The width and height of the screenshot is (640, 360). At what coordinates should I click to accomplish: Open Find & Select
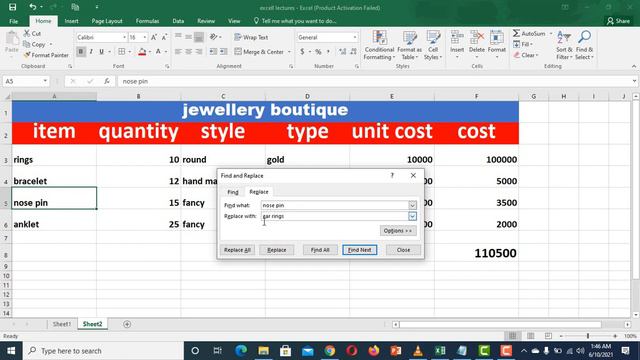click(584, 45)
